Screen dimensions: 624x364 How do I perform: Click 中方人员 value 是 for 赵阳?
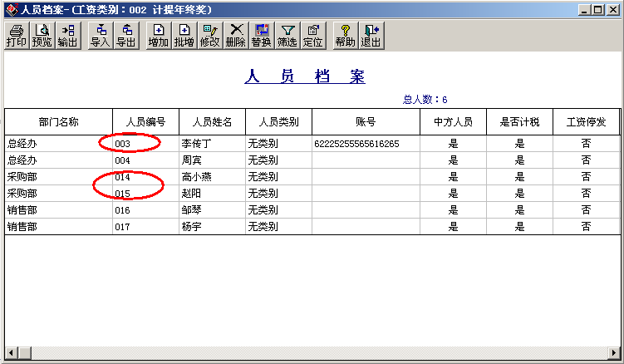coord(453,194)
